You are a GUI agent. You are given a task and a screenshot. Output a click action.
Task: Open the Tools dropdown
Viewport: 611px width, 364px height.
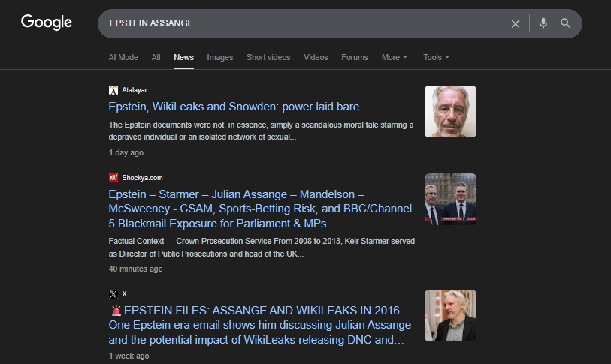point(436,57)
